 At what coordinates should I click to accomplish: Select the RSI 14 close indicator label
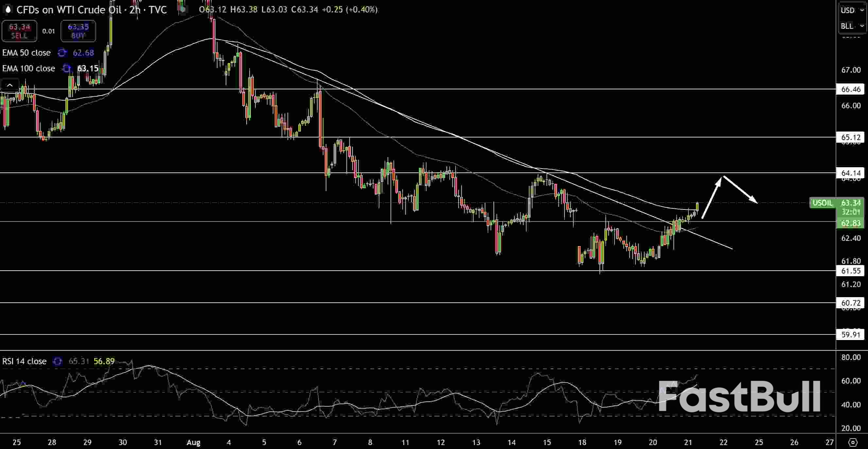[x=24, y=361]
